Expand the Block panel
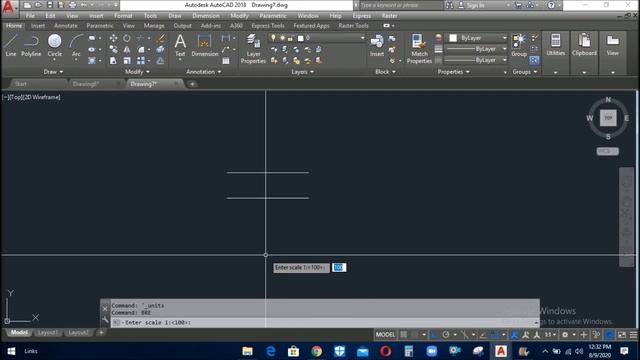640x360 pixels. (x=385, y=72)
